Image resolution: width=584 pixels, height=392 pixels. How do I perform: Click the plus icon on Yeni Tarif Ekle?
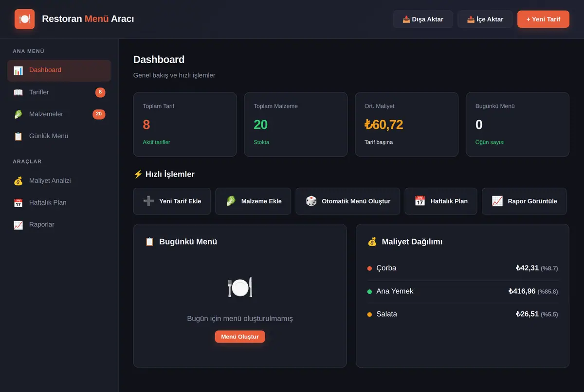click(148, 201)
